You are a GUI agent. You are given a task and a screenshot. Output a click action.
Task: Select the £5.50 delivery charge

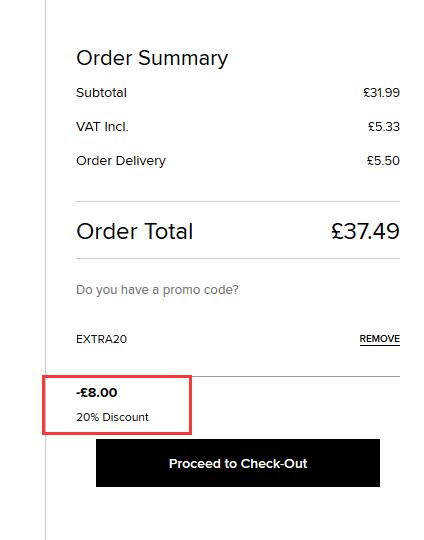383,161
